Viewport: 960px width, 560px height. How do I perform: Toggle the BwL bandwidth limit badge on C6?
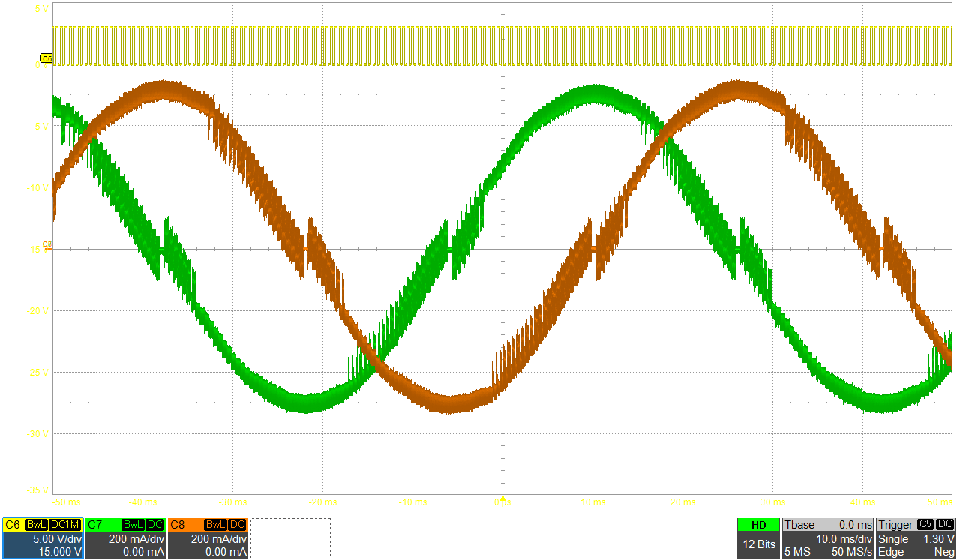(x=36, y=525)
